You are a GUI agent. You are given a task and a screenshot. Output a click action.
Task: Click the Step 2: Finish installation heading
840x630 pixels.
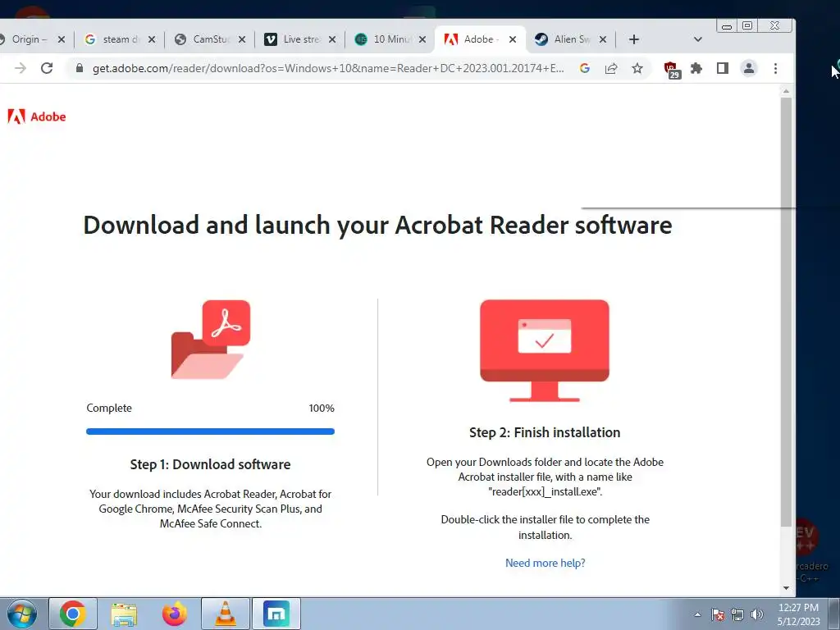tap(545, 432)
